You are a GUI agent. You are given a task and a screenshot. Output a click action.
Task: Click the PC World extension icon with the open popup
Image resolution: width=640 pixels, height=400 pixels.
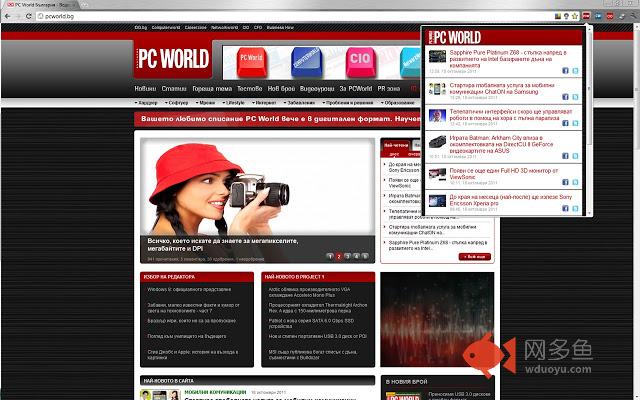point(586,16)
